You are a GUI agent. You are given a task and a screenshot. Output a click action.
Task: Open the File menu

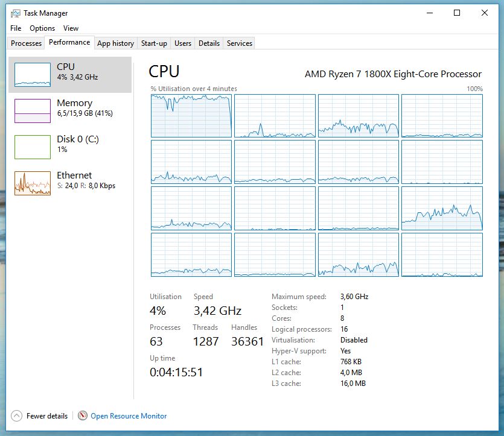[x=16, y=28]
